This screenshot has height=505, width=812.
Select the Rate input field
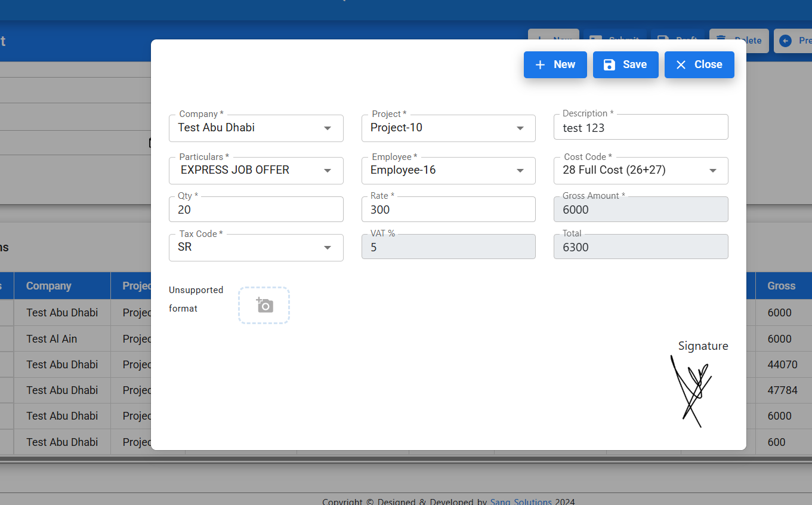point(448,210)
